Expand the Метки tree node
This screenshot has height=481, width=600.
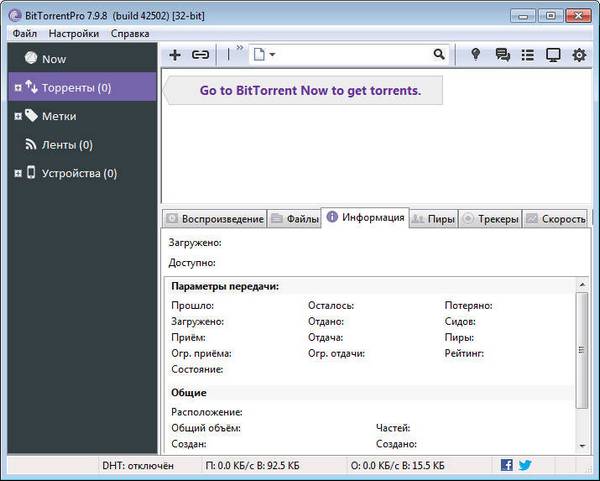(x=18, y=116)
